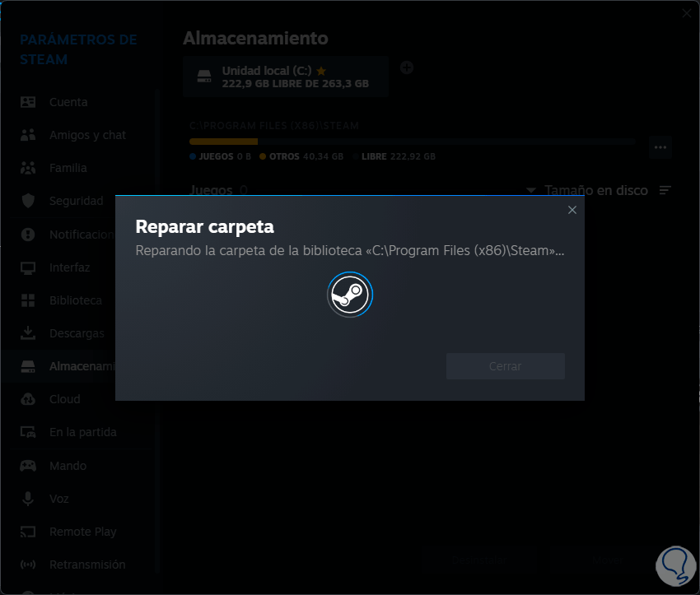Open the Remote Play cast icon

coord(28,532)
